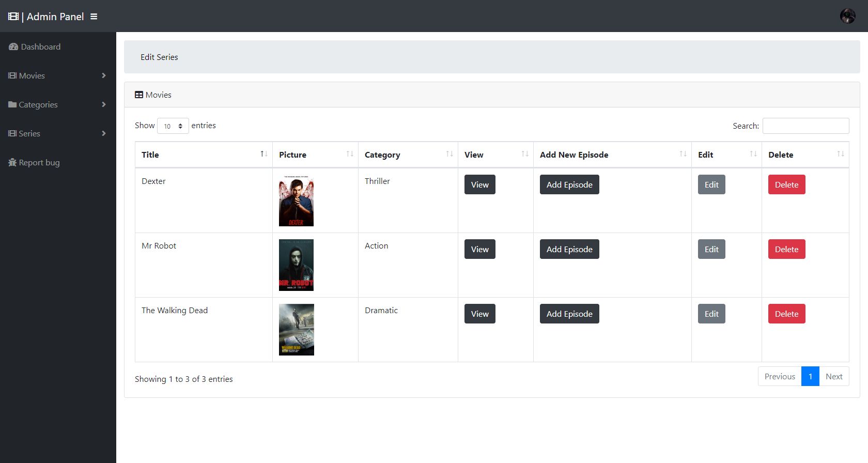Viewport: 868px width, 463px height.
Task: Click the user avatar in top bar
Action: (847, 16)
